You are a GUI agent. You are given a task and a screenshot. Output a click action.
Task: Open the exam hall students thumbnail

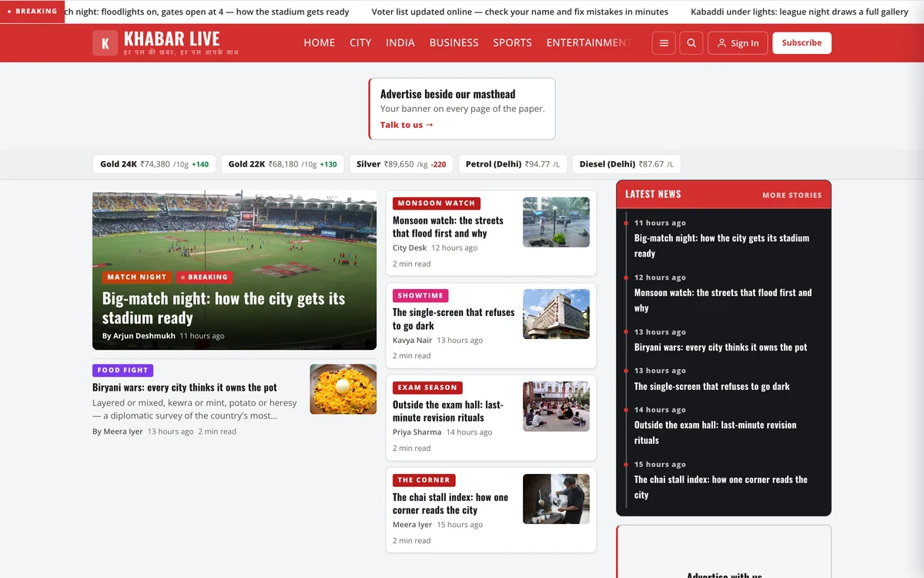tap(556, 406)
